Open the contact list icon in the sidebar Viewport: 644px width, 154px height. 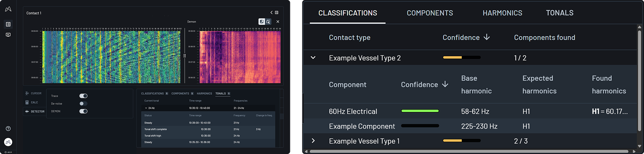click(8, 24)
